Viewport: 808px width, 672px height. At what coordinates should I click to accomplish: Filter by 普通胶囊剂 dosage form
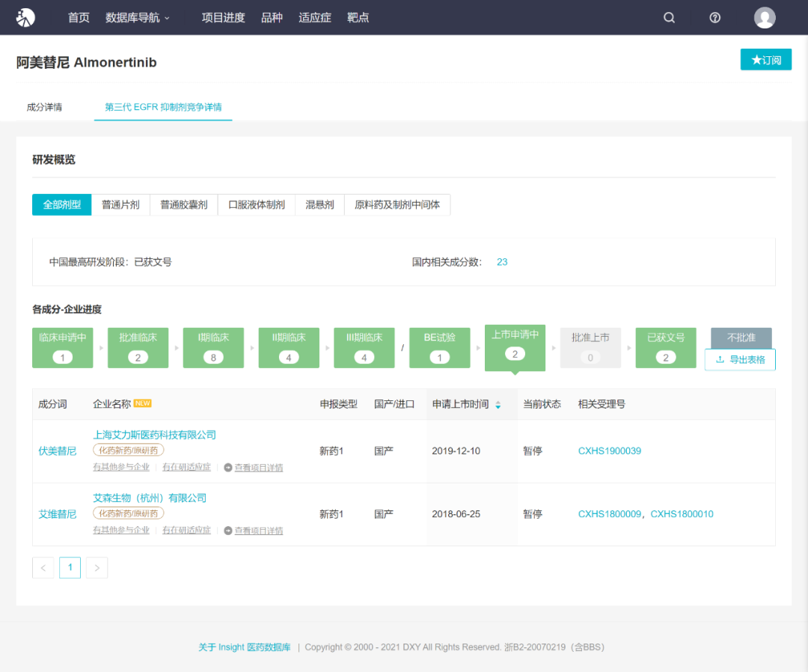coord(184,204)
